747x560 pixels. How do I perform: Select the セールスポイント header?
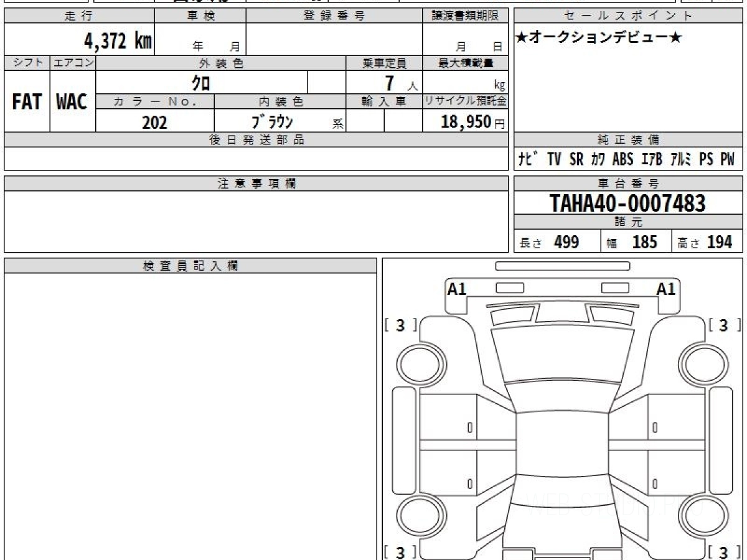(628, 17)
